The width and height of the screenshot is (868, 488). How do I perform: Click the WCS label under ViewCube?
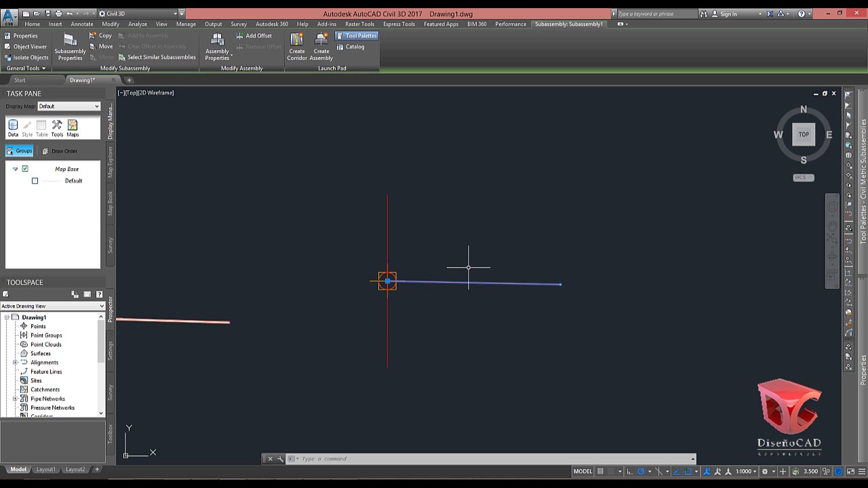[804, 178]
